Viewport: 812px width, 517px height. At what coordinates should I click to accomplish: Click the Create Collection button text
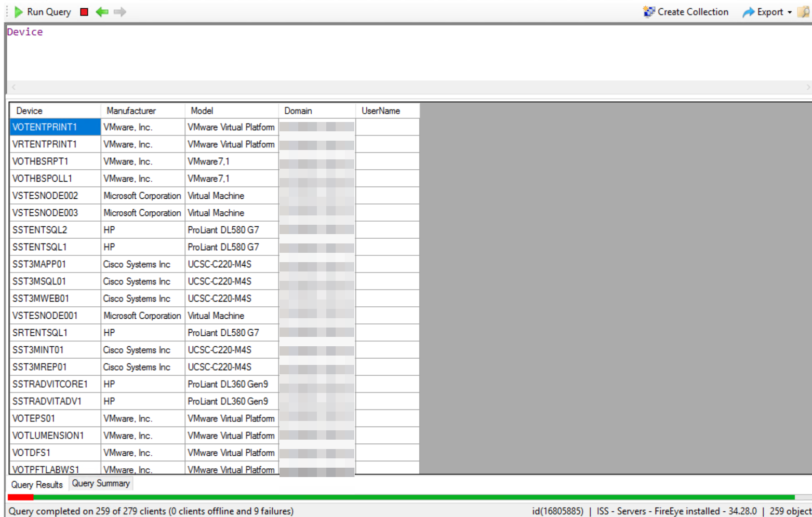[x=693, y=12]
